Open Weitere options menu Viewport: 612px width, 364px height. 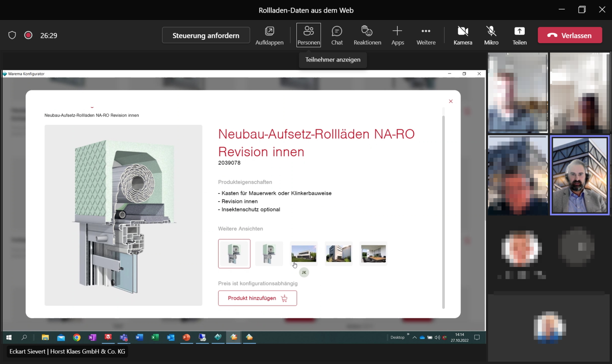point(426,36)
